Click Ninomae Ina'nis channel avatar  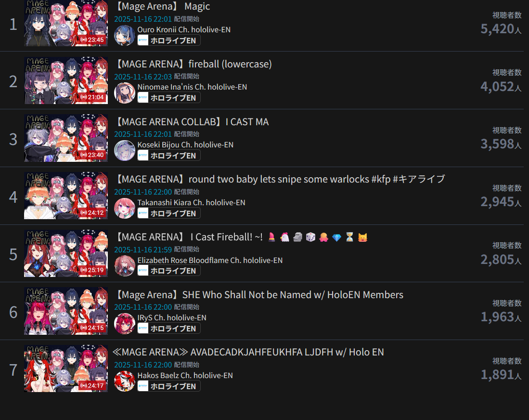click(125, 93)
